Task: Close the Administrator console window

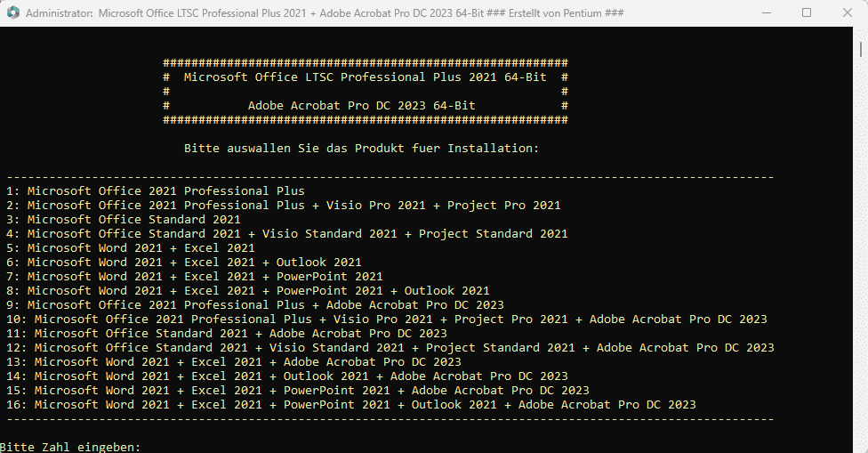Action: coord(847,12)
